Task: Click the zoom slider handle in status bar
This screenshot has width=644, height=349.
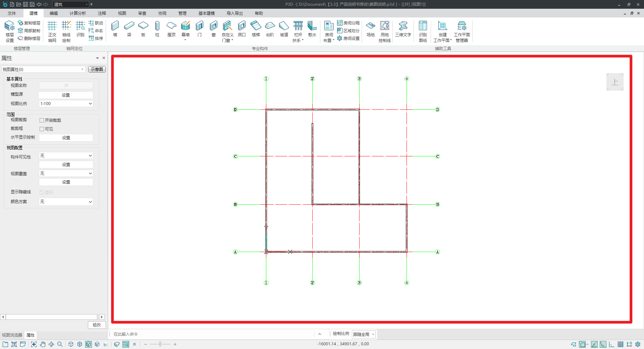Action: click(x=160, y=344)
